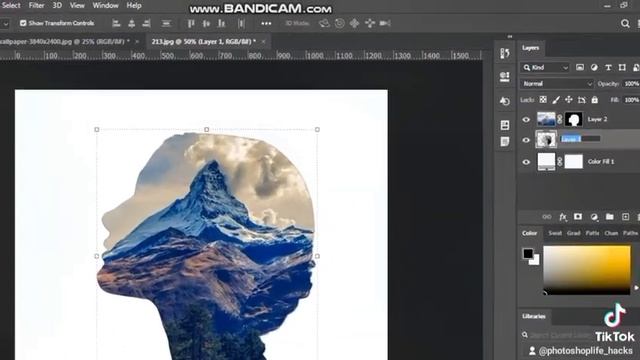Select the 3D slide camera icon

370,23
